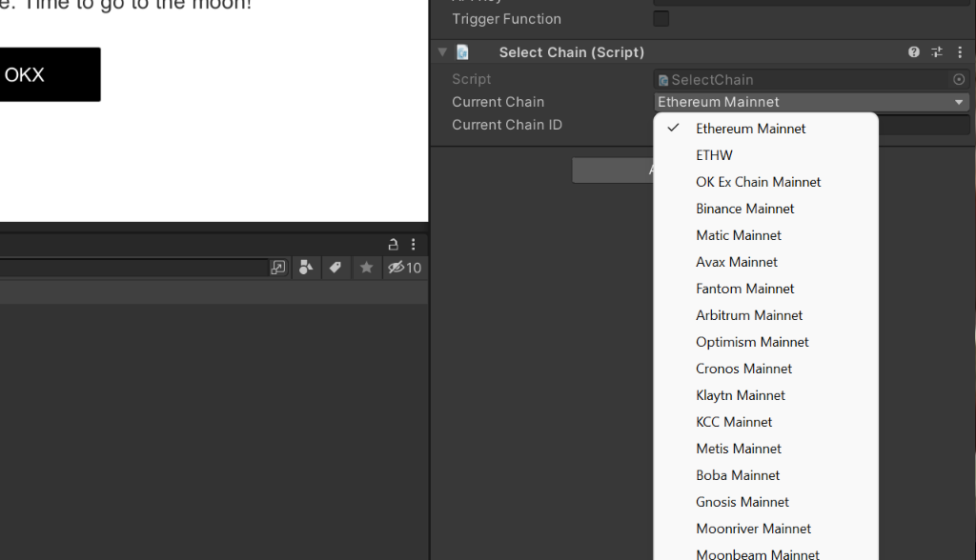Lock the project panel with the lock icon
The image size is (976, 560).
tap(393, 245)
